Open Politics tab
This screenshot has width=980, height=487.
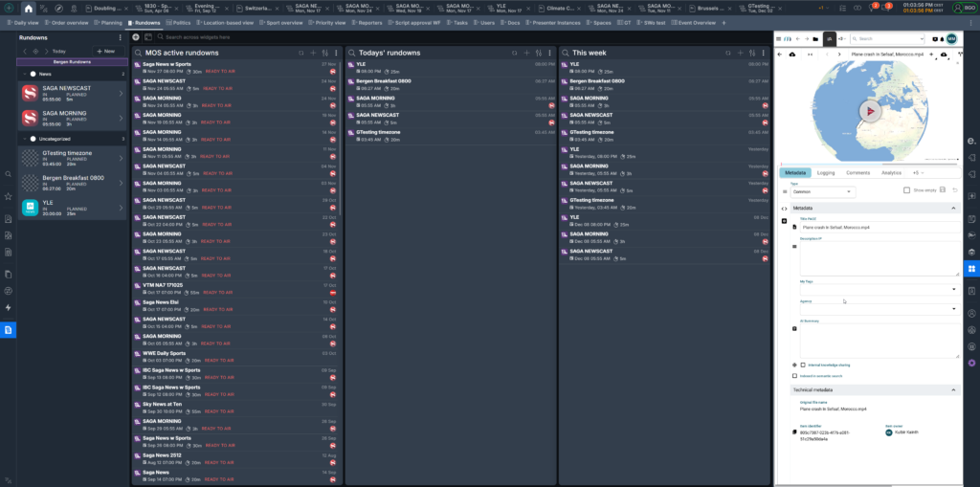tap(179, 23)
